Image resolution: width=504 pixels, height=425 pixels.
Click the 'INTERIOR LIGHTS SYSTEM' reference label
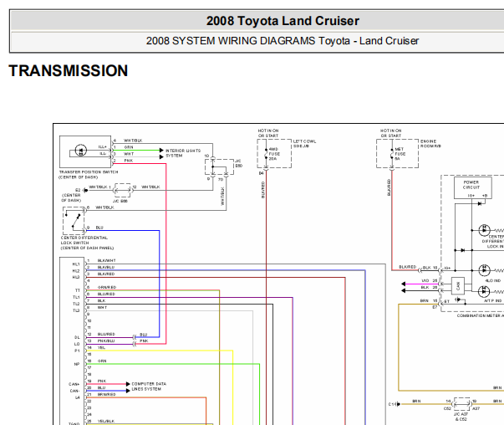[x=183, y=153]
